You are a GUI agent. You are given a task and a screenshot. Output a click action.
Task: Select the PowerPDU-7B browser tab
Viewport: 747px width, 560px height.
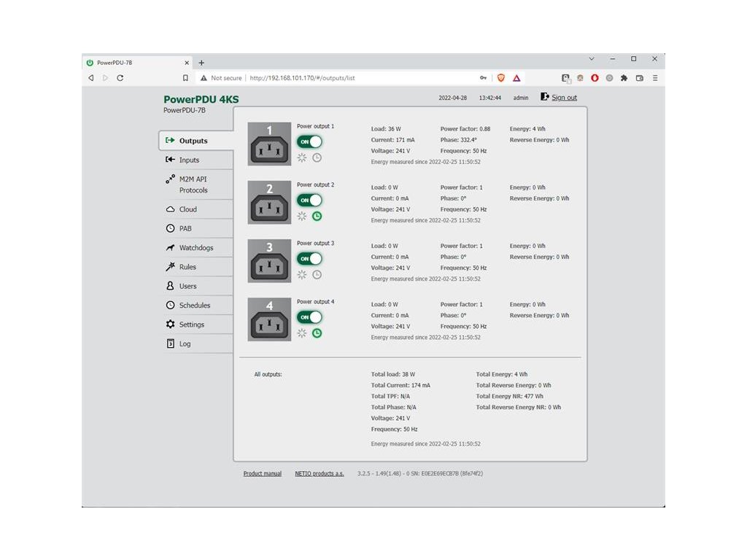(137, 63)
